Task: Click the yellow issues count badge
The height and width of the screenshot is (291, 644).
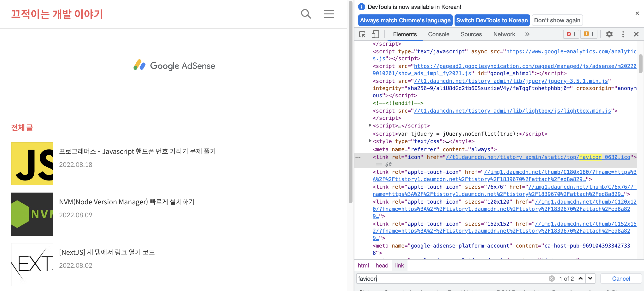Action: (589, 34)
